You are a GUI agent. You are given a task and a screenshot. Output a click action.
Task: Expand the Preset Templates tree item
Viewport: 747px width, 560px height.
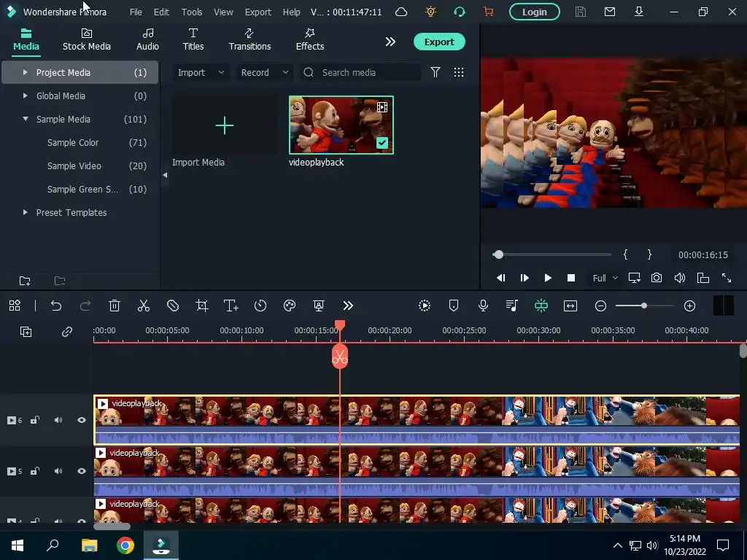(x=26, y=212)
